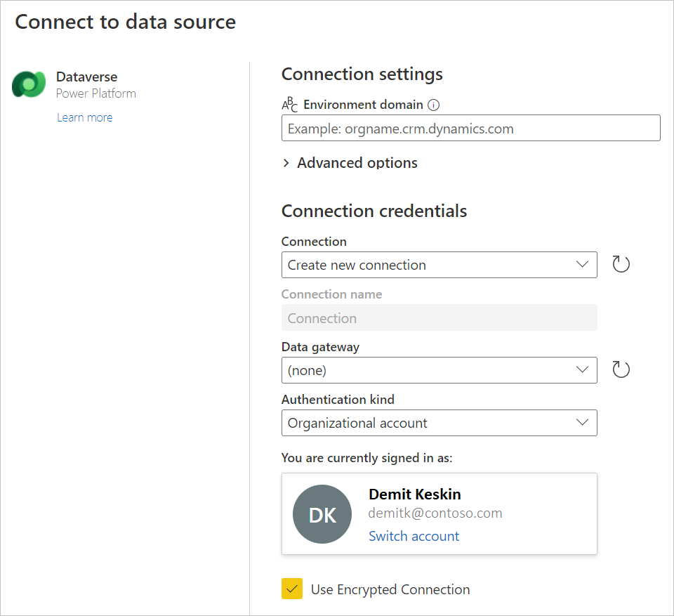Click the DK account avatar
The width and height of the screenshot is (674, 616).
[322, 514]
